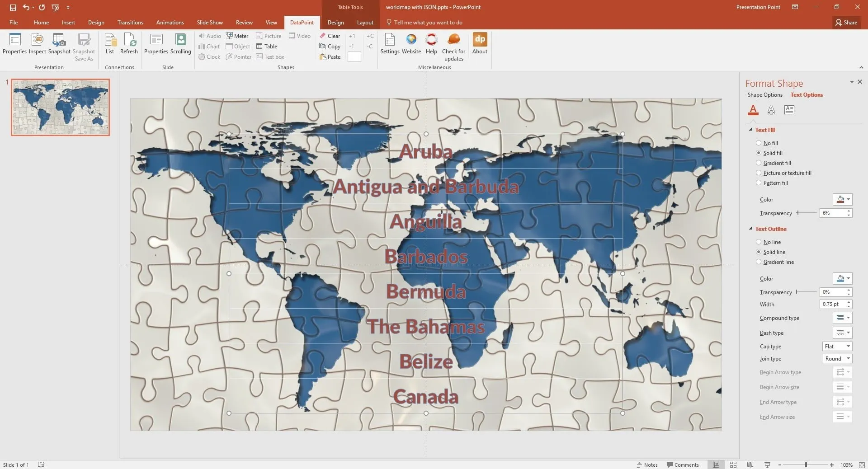Select No line for text outline

pos(759,242)
